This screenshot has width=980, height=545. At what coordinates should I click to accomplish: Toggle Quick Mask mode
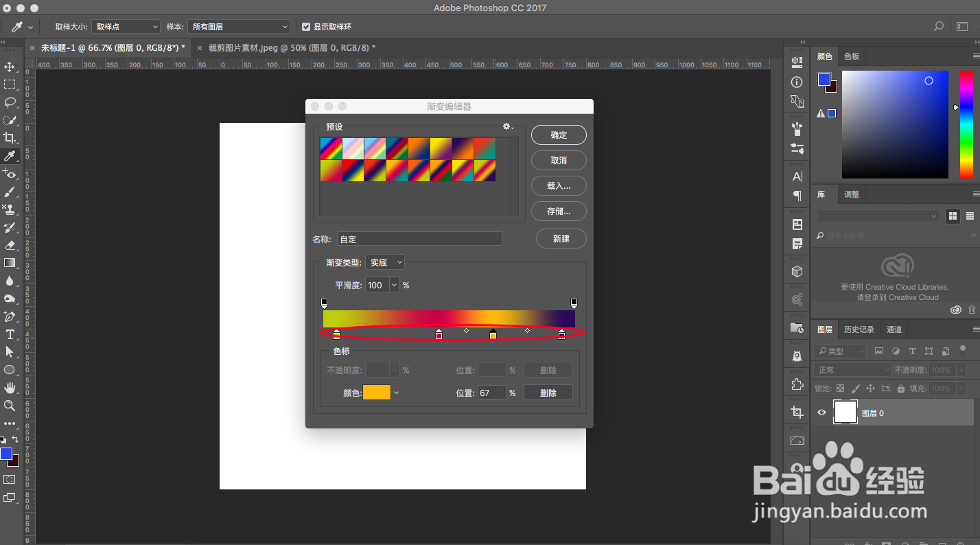point(10,479)
